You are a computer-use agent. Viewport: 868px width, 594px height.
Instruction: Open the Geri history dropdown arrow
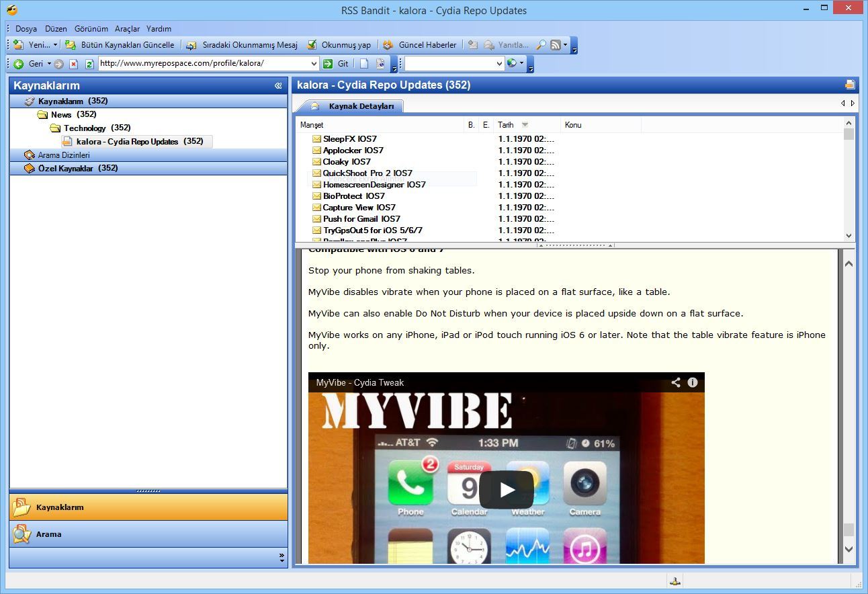pos(49,64)
